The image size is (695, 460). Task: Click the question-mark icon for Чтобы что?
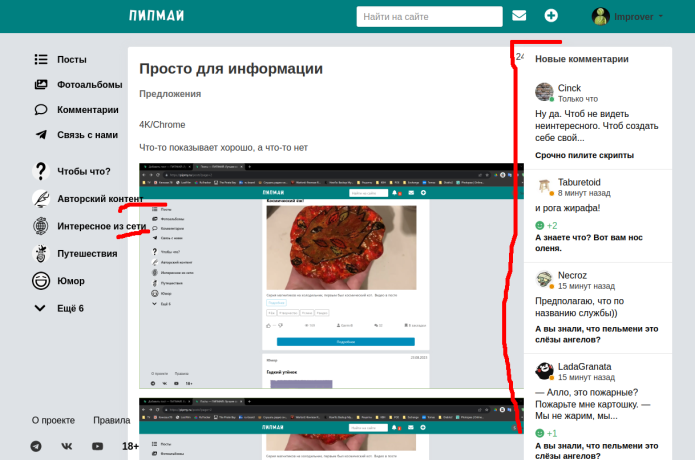point(41,171)
